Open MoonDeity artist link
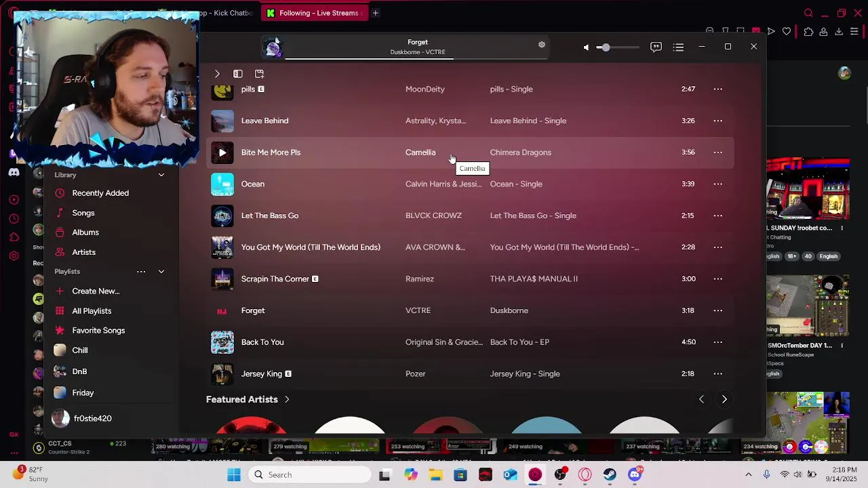 425,89
